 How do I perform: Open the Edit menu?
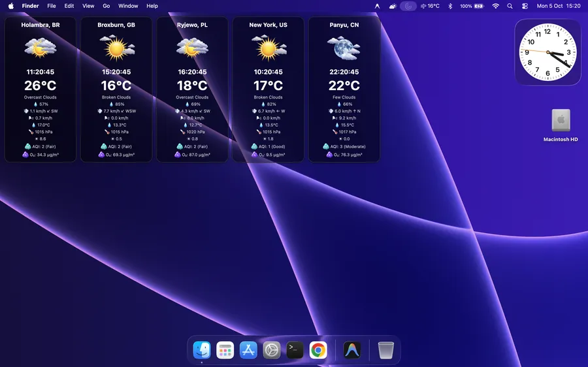tap(69, 6)
